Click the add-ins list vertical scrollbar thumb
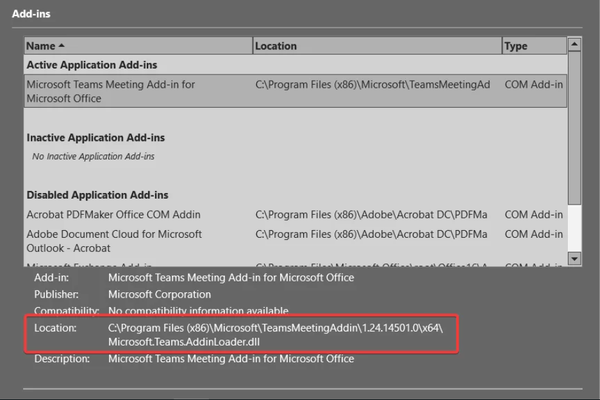600x400 pixels. click(x=574, y=128)
